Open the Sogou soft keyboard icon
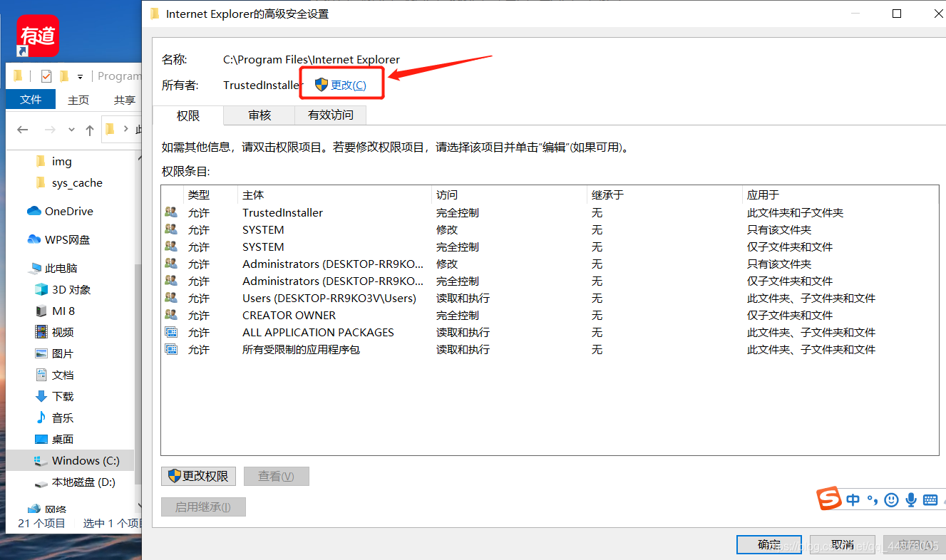This screenshot has height=560, width=946. pyautogui.click(x=930, y=500)
